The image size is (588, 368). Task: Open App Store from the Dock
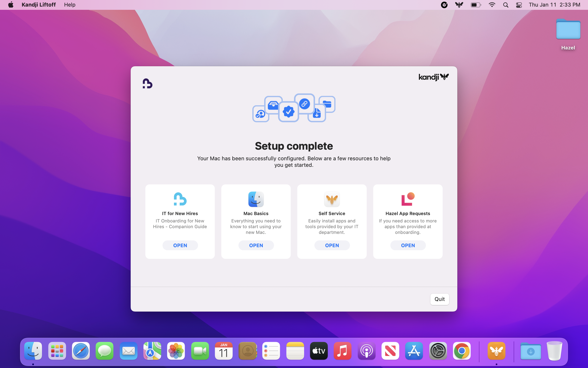[414, 351]
